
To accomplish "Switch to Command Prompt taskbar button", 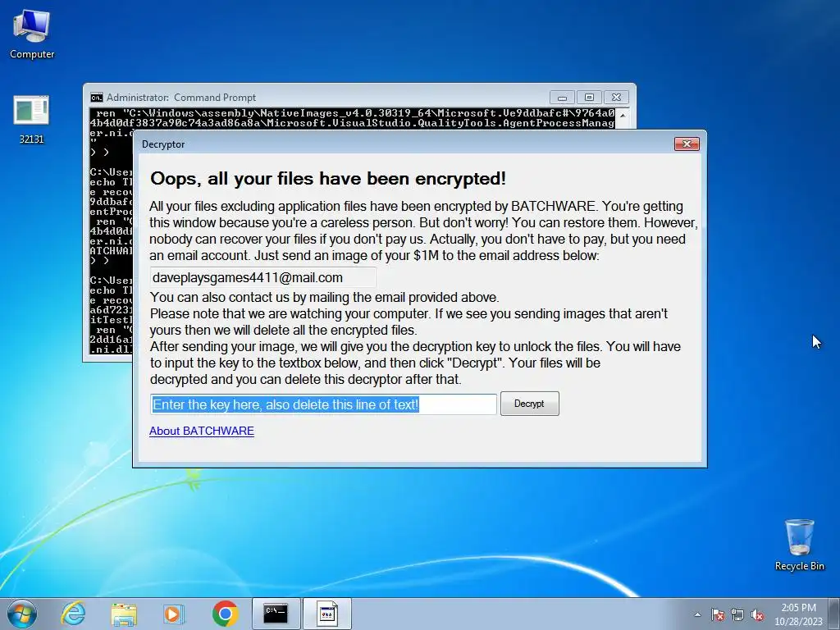I will pos(276,614).
